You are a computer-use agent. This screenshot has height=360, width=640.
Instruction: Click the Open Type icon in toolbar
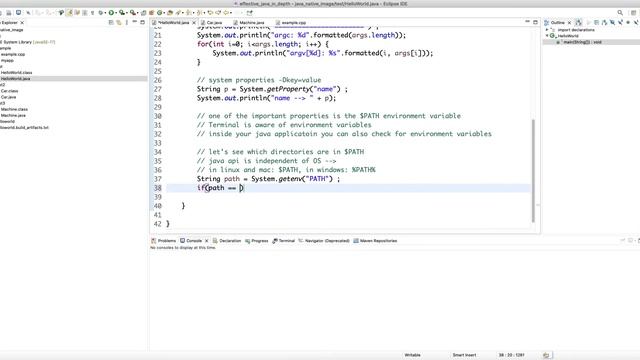click(170, 13)
